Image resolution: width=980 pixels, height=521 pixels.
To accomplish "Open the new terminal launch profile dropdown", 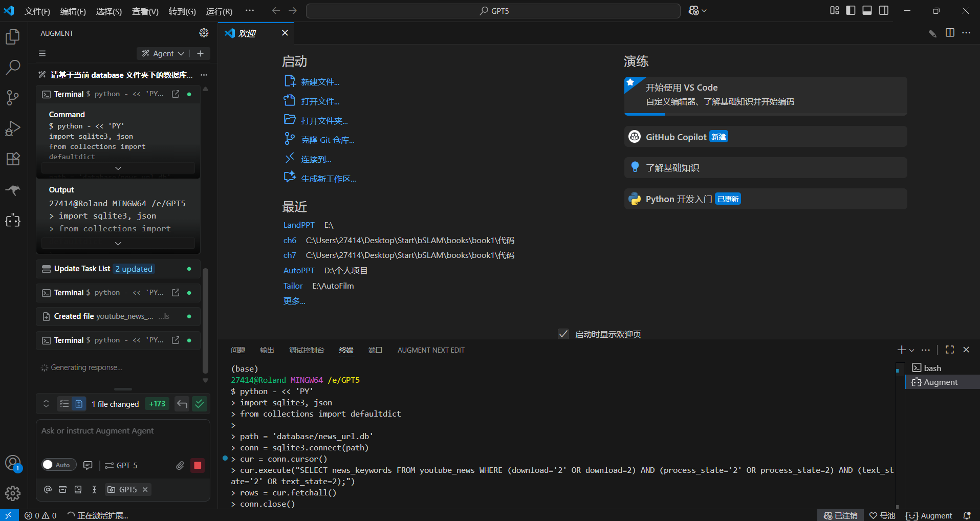I will tap(912, 350).
